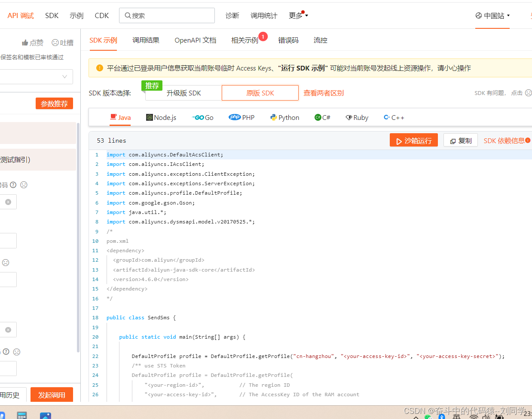This screenshot has height=419, width=532.
Task: Open the left-panel select dropdown chevron
Action: point(64,77)
